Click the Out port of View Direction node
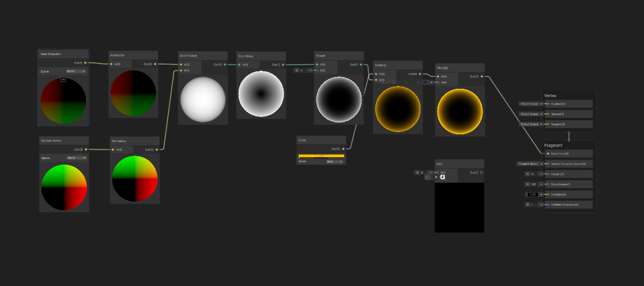Viewport: 644px width, 286px height. pyautogui.click(x=85, y=63)
